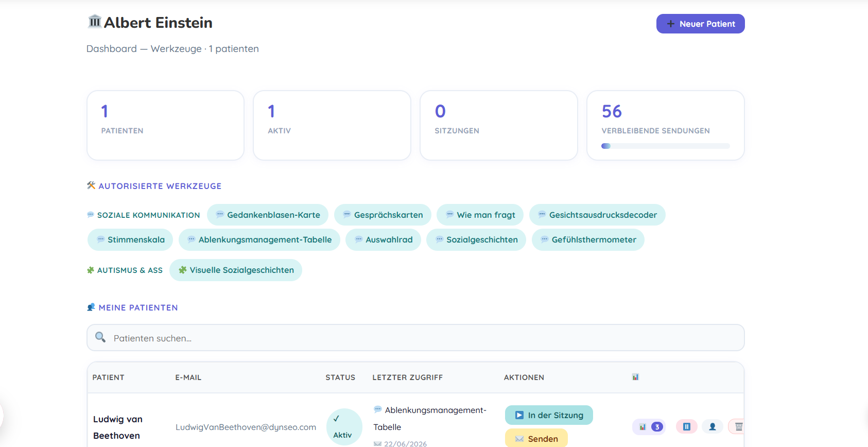Open the patient profile person icon
Screen dimensions: 868x447
(x=713, y=427)
